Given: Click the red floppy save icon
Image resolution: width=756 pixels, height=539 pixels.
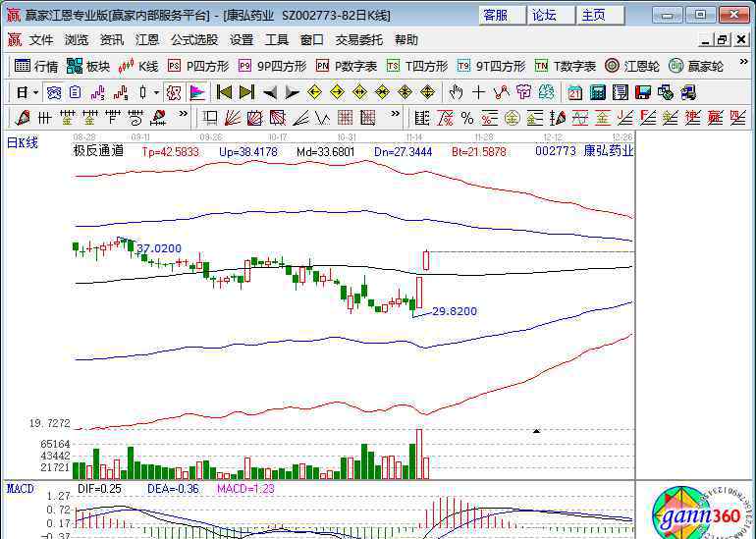Looking at the screenshot, I should point(643,92).
